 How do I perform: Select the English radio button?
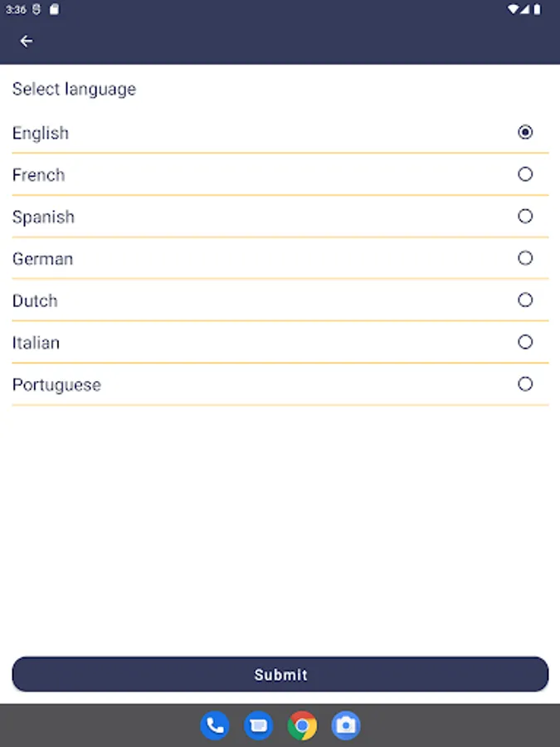[x=525, y=132]
